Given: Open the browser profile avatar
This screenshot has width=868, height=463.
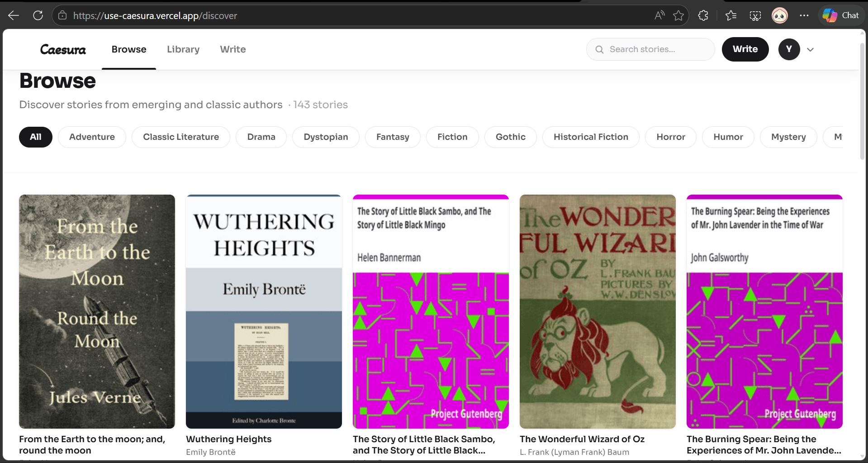Looking at the screenshot, I should [x=780, y=15].
